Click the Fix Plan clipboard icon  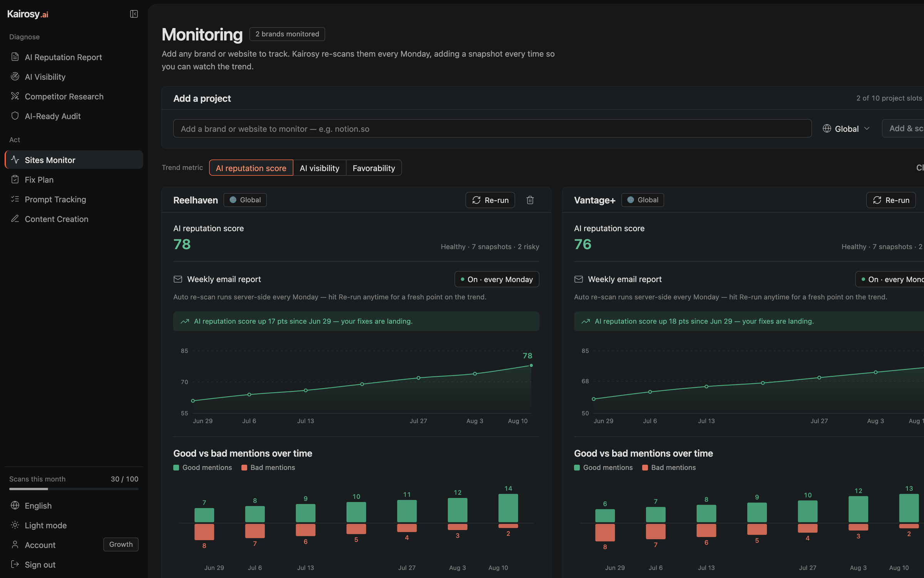click(15, 179)
